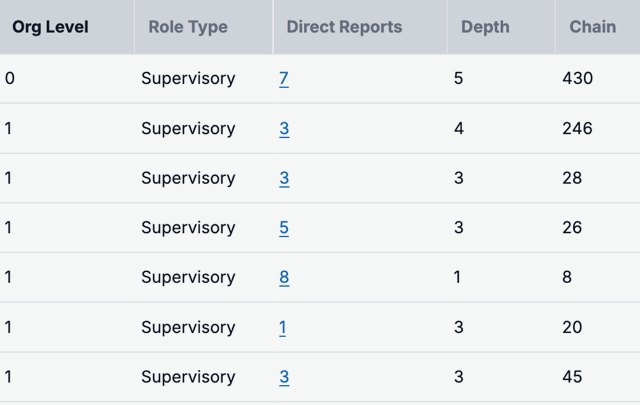Open direct reports link in the Chain 28 row
The height and width of the screenshot is (405, 640).
(284, 179)
